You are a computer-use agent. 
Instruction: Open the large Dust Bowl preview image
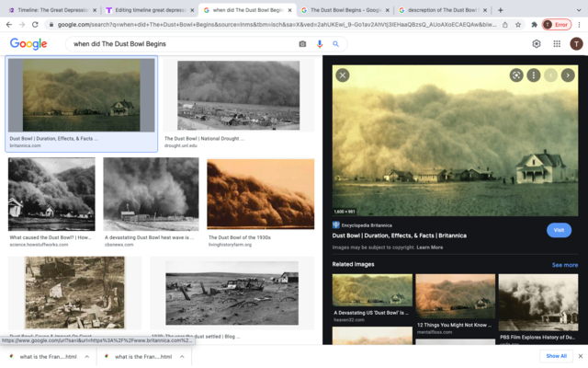click(x=456, y=141)
